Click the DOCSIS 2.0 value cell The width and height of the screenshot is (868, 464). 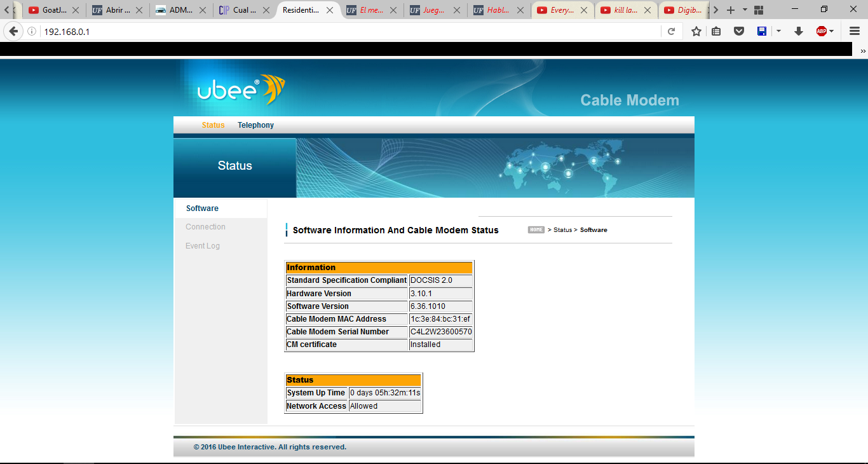441,280
